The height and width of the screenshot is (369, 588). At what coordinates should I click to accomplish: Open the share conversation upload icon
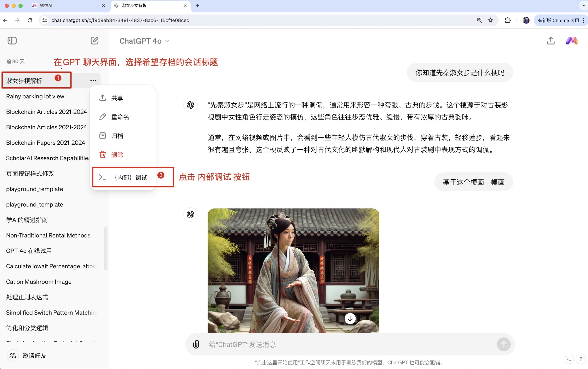550,41
